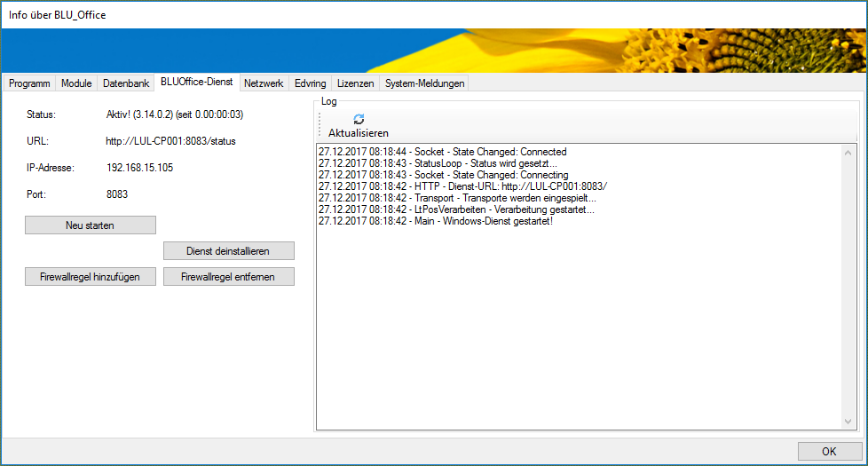Click the IP-Adresse: label
Screen dimensions: 868x466
[51, 168]
